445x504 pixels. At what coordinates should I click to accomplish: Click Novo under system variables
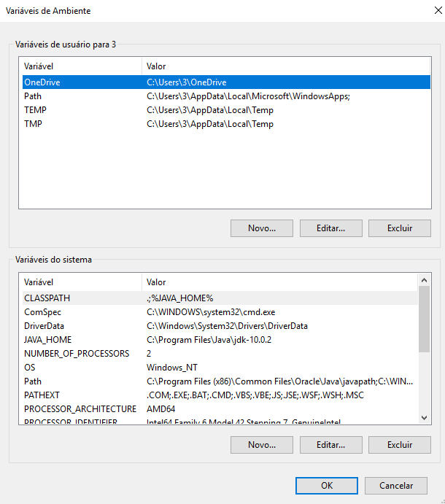pos(261,445)
